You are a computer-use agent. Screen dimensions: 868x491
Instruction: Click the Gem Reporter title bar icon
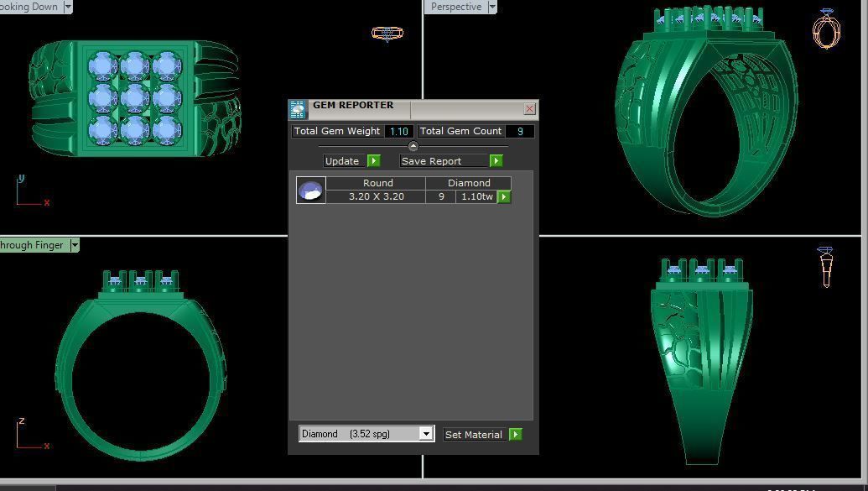297,109
